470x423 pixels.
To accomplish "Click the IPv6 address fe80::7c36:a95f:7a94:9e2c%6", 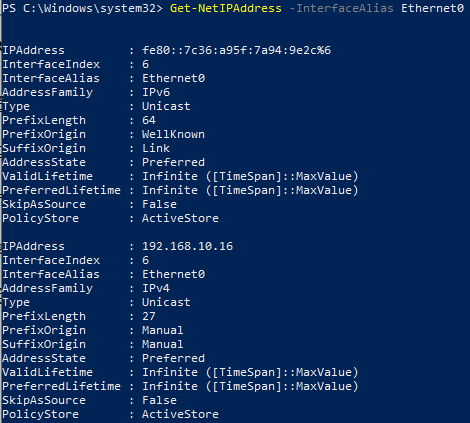I will click(236, 50).
